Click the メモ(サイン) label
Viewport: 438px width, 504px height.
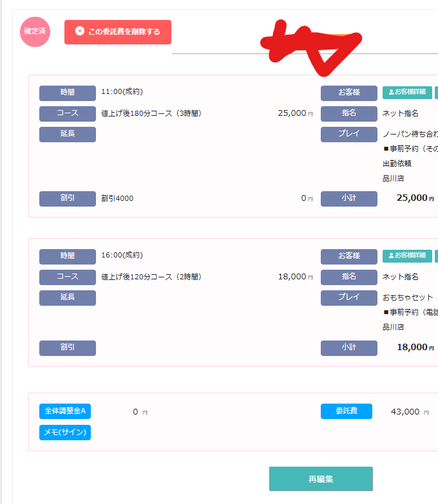(x=65, y=432)
